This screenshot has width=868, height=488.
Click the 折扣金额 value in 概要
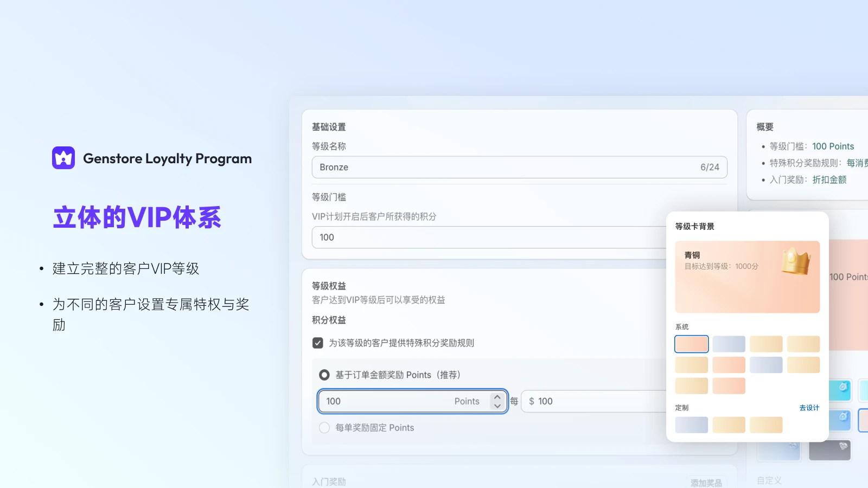829,179
